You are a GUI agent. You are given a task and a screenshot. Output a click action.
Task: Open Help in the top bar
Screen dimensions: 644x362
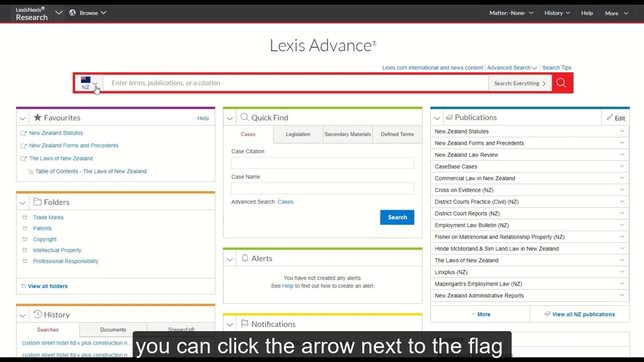click(587, 13)
